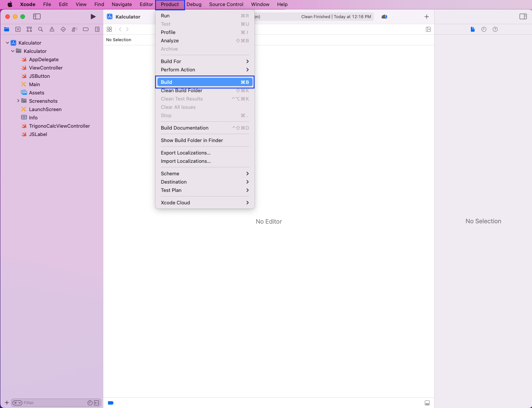Select Analyze menu item

(205, 40)
